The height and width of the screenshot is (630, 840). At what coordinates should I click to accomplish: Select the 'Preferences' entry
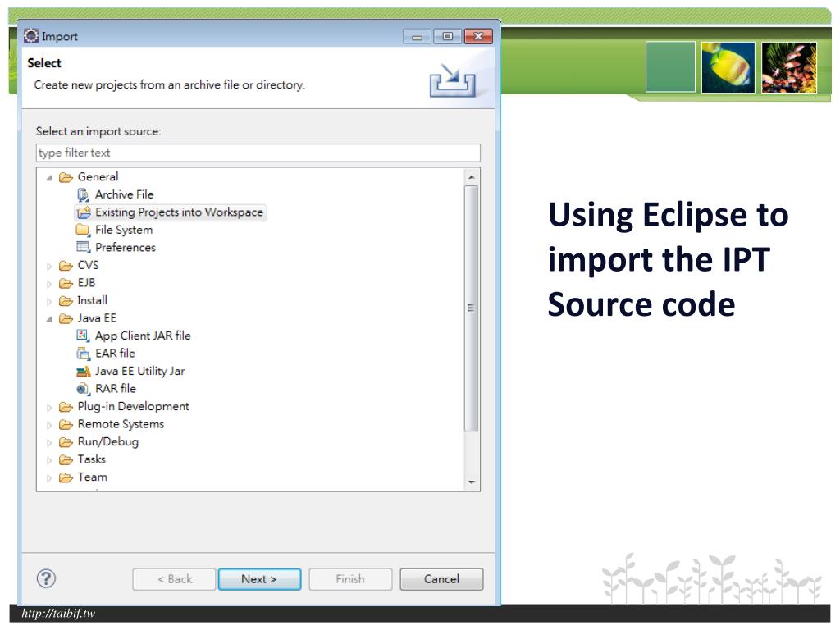pyautogui.click(x=126, y=248)
